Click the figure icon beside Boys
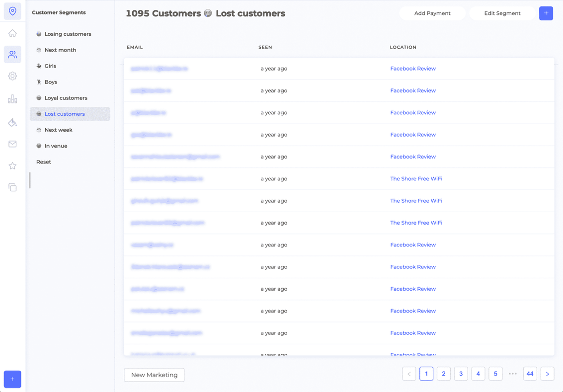The width and height of the screenshot is (563, 392). point(39,82)
